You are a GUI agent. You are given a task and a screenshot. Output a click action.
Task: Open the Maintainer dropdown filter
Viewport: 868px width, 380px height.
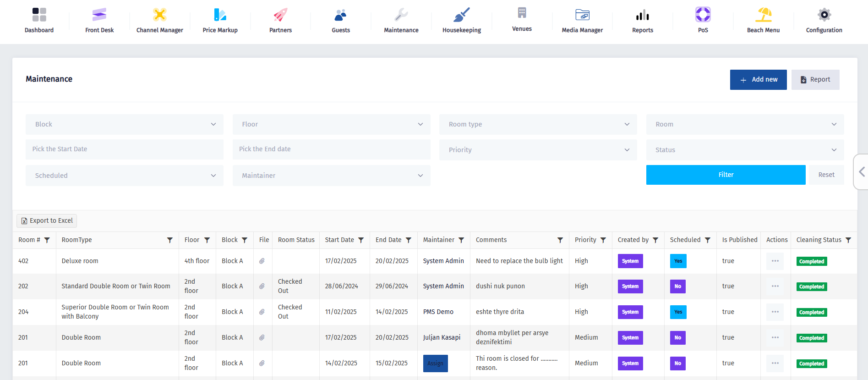coord(331,176)
